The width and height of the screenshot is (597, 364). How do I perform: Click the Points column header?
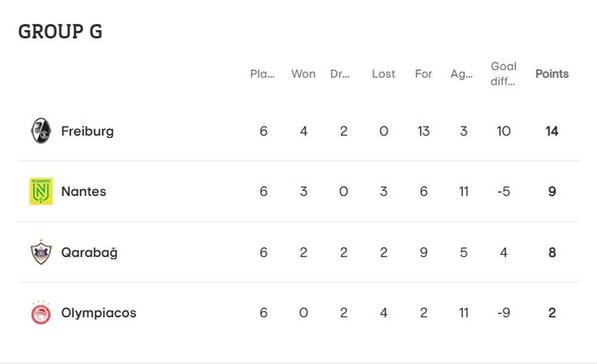tap(552, 74)
